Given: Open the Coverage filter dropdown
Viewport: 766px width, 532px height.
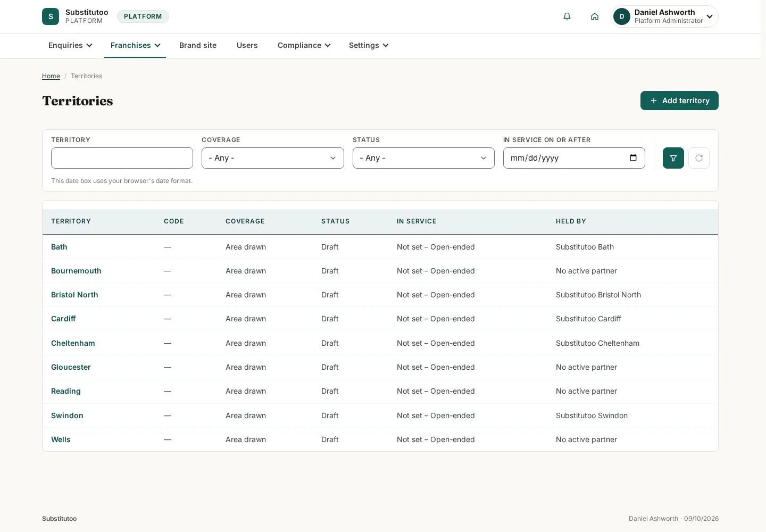Looking at the screenshot, I should coord(273,158).
